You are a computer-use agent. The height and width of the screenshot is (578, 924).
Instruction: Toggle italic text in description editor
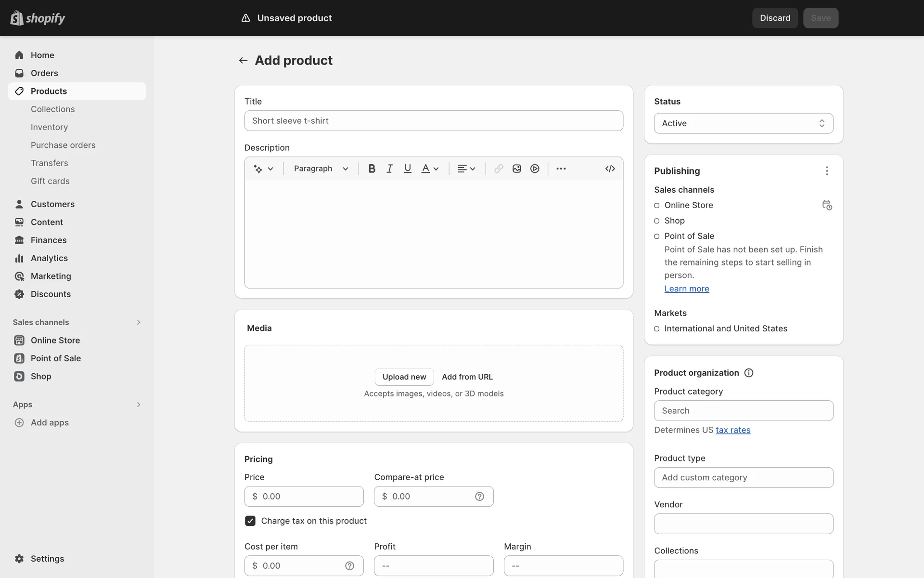tap(389, 169)
